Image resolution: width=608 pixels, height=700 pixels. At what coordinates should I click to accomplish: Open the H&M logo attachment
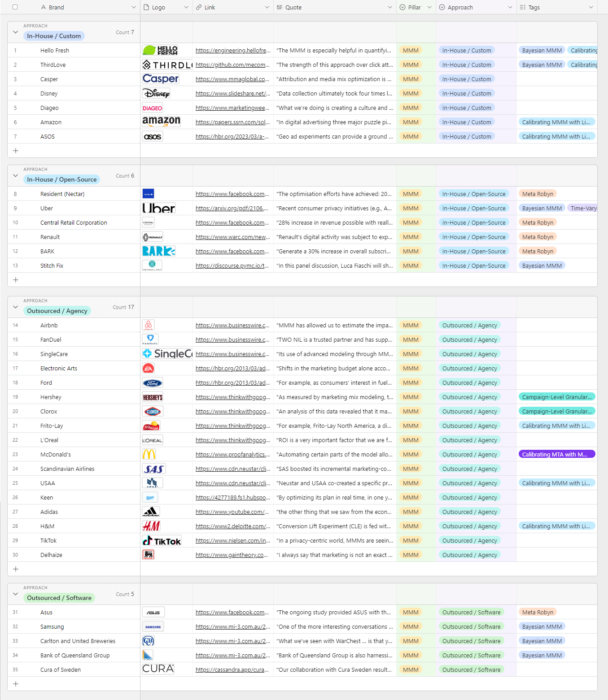(x=151, y=526)
